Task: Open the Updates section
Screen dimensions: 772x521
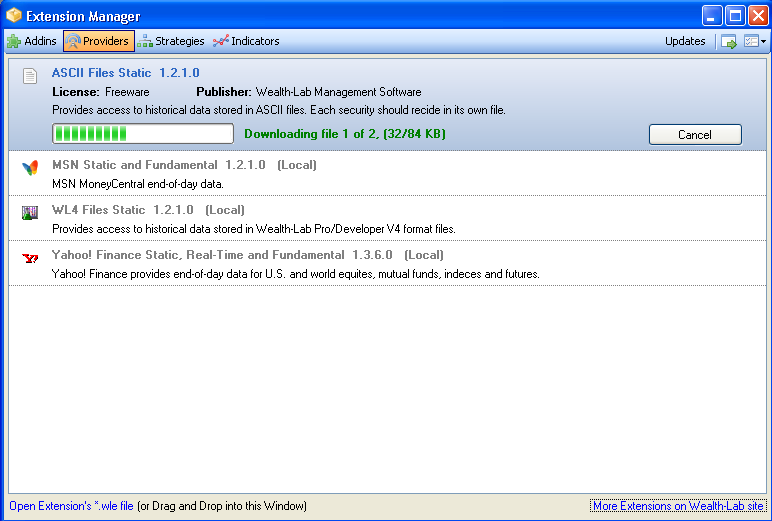Action: pyautogui.click(x=685, y=41)
